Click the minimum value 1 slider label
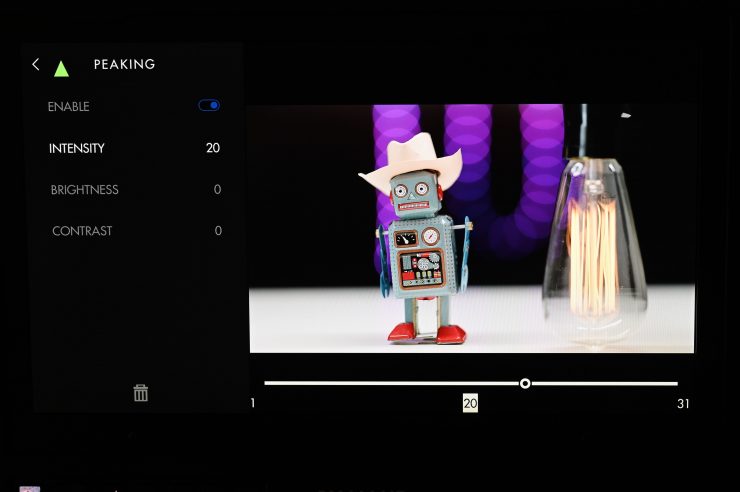Viewport: 740px width, 492px height. 253,404
